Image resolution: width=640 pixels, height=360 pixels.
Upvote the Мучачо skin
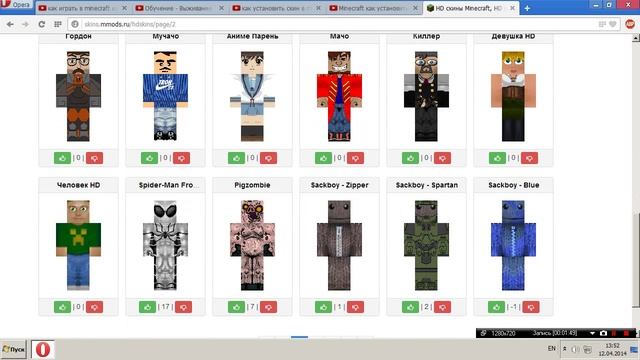[149, 158]
